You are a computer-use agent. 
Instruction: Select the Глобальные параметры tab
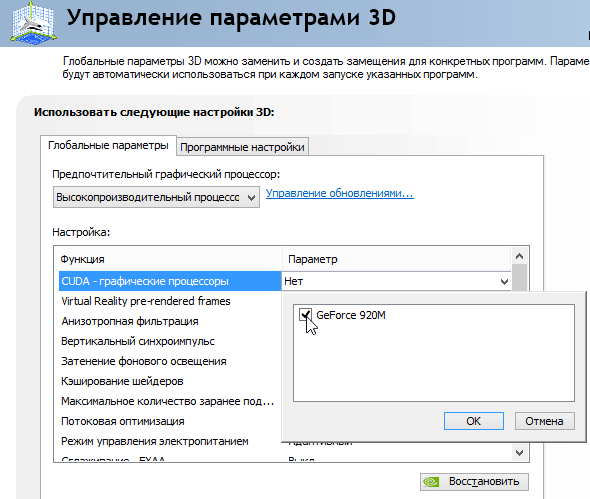[x=108, y=145]
